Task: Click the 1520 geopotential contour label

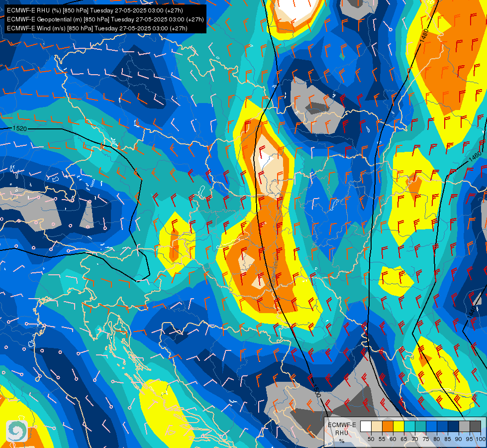Action: point(19,128)
